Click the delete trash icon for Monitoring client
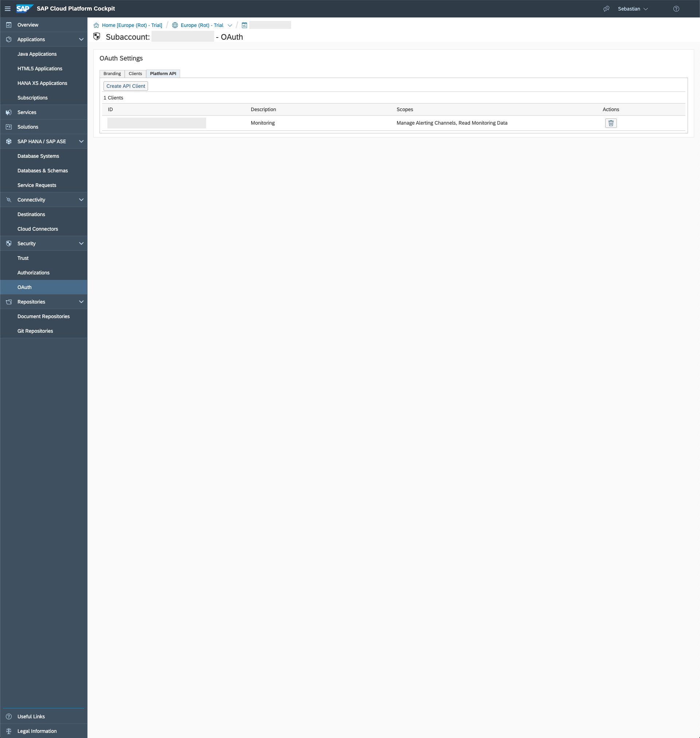Image resolution: width=700 pixels, height=738 pixels. click(x=611, y=123)
